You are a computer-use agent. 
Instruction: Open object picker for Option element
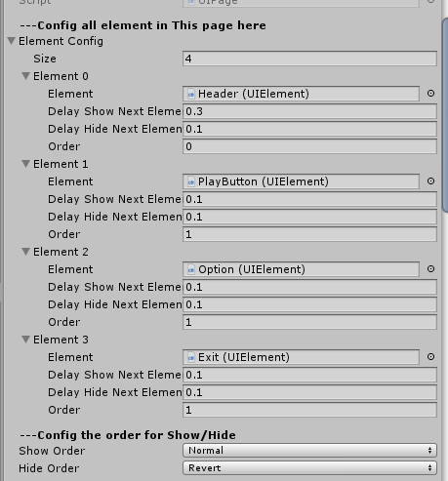point(430,269)
